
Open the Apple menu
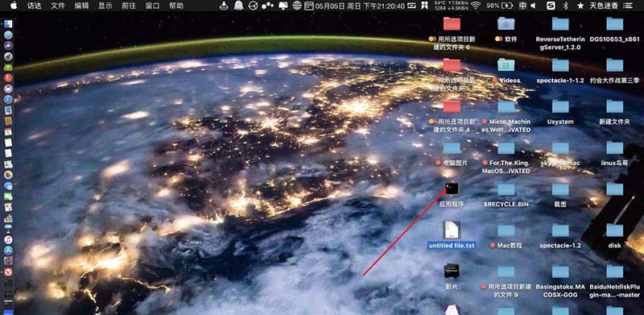point(14,6)
